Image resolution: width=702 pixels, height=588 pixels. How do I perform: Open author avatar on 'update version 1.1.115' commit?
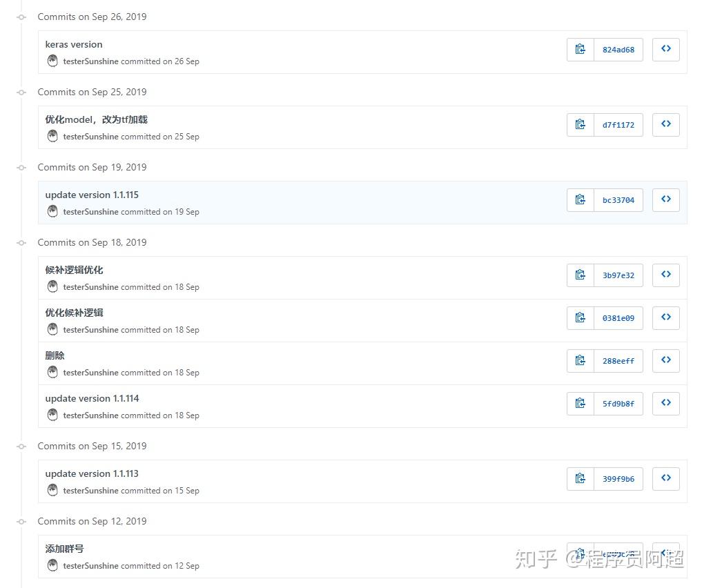(52, 211)
